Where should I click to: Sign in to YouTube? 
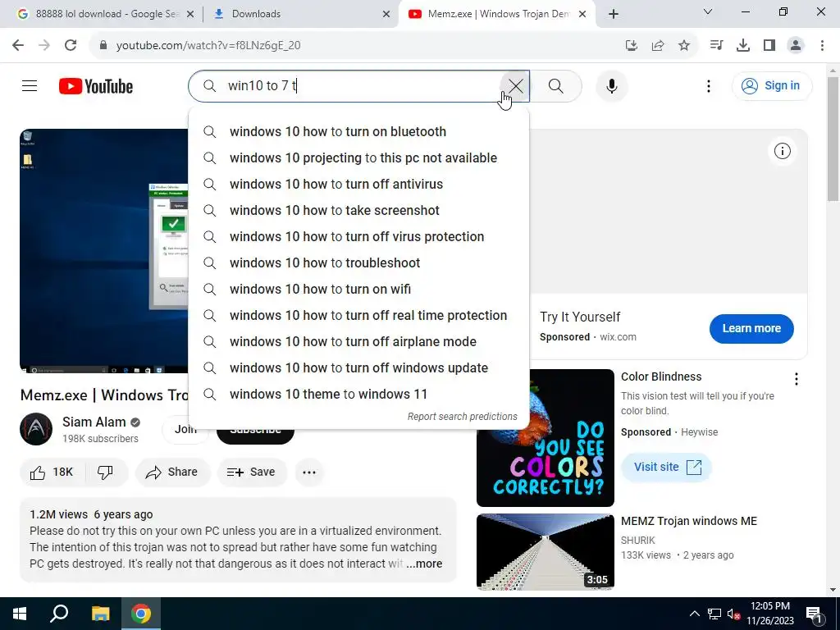coord(771,85)
